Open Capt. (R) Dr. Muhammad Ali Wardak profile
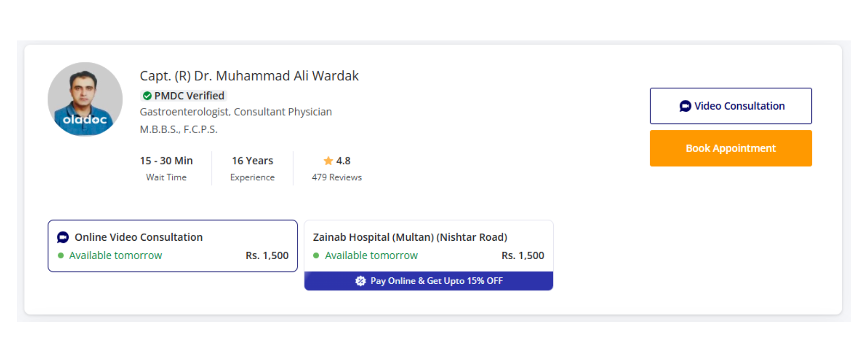 coord(249,76)
